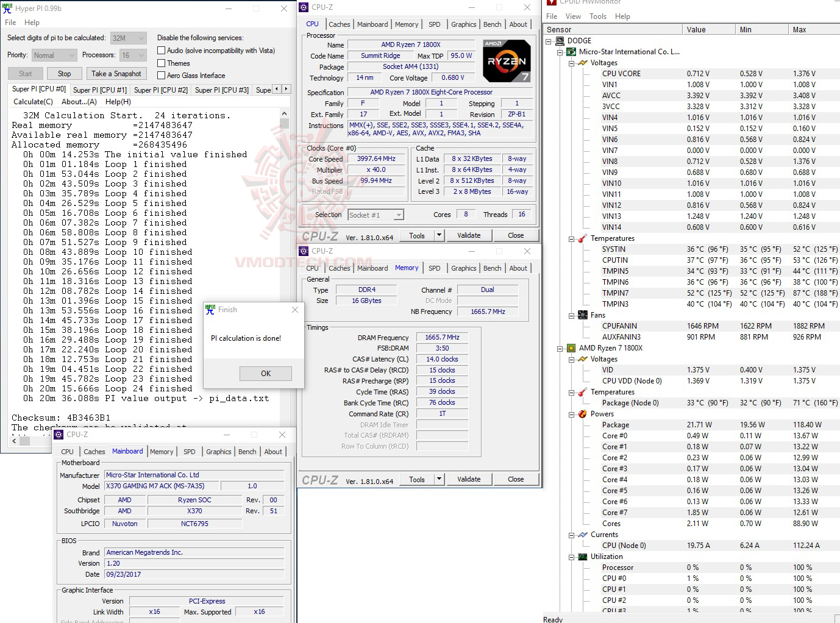Click the thermometer icon next to Temperatures
The width and height of the screenshot is (840, 623).
click(581, 238)
